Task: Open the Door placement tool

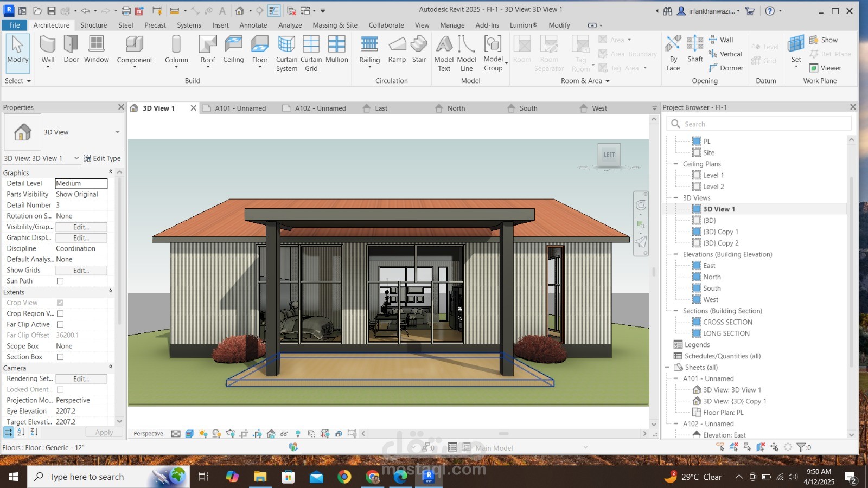Action: pyautogui.click(x=71, y=49)
